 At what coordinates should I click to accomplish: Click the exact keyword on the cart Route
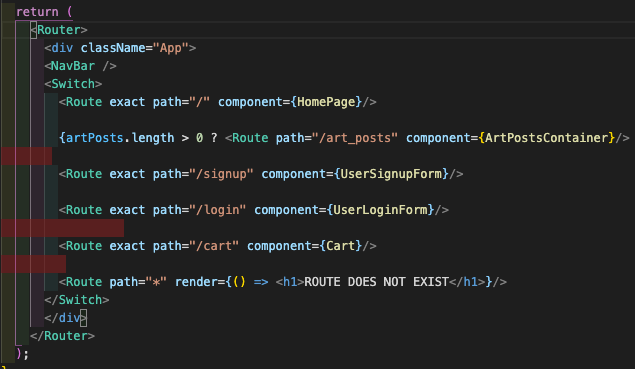click(x=127, y=246)
